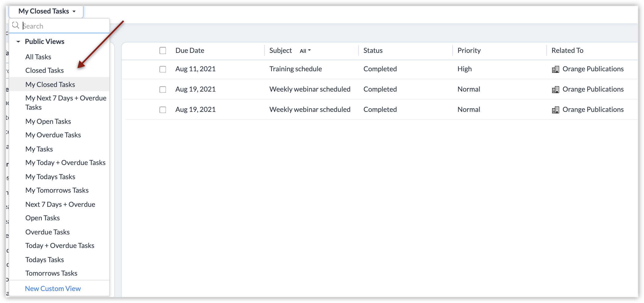644x303 pixels.
Task: Choose My Open Tasks from the list
Action: (48, 121)
